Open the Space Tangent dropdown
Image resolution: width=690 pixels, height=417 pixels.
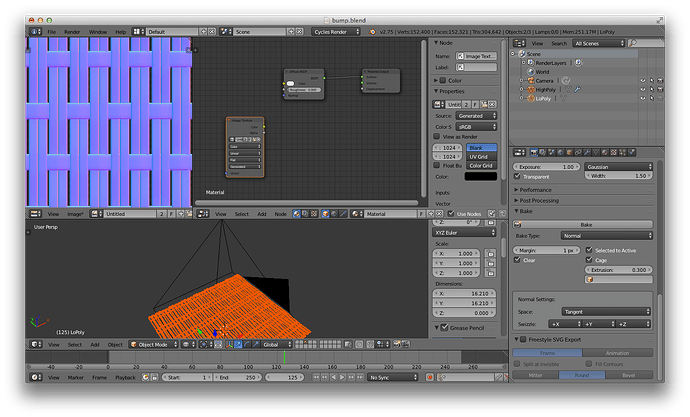coord(606,311)
